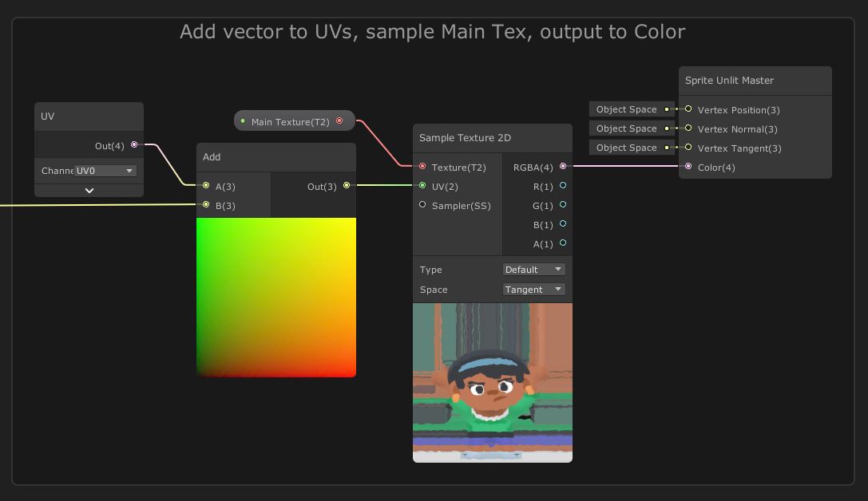Open the Object Space dropdown for Vertex Normal

[x=632, y=128]
